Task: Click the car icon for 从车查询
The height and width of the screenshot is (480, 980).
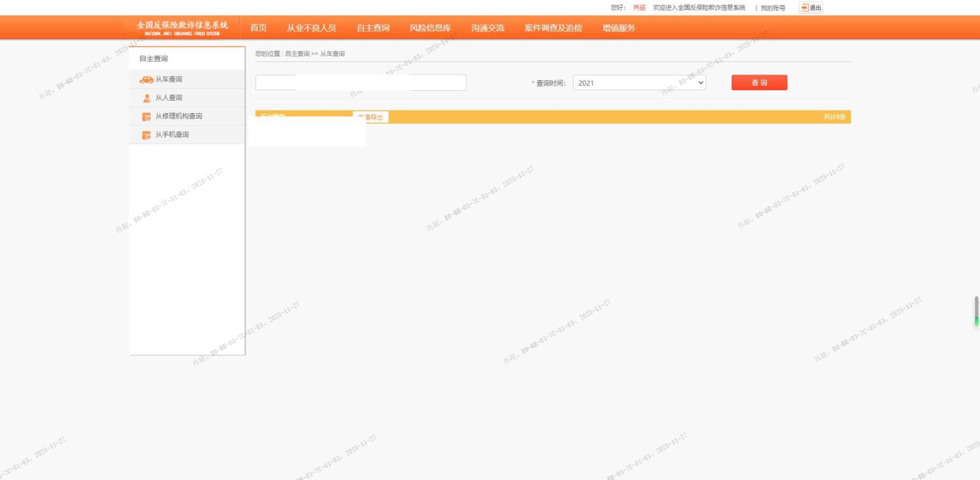Action: pyautogui.click(x=146, y=80)
